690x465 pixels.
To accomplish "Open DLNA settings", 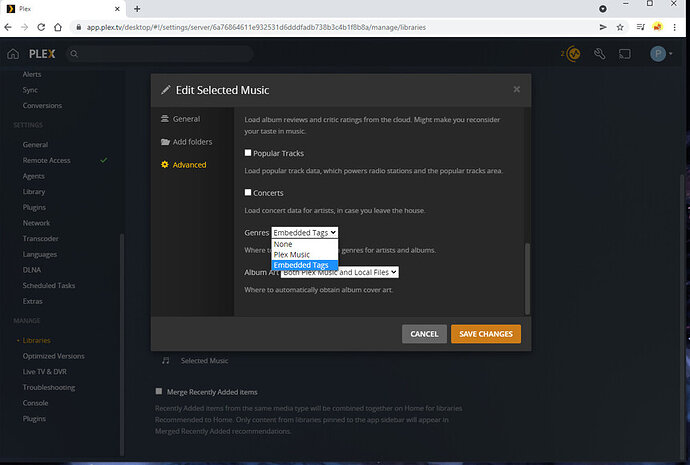I will point(32,270).
